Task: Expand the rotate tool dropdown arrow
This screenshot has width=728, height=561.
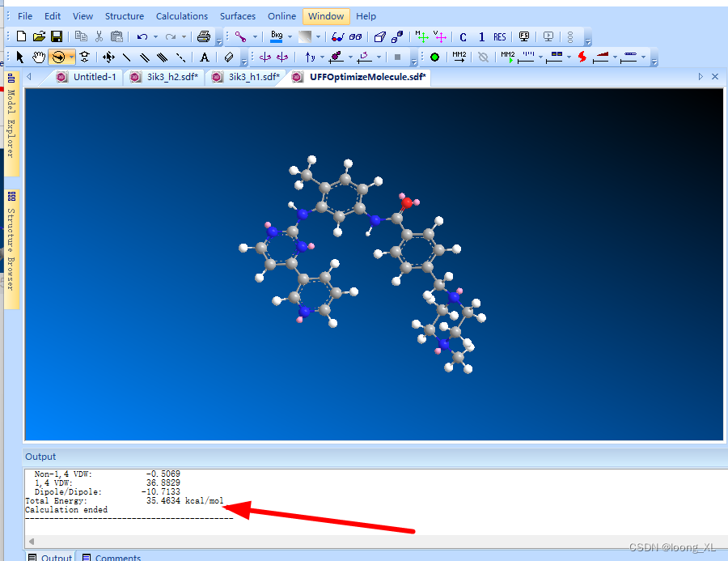Action: 70,57
